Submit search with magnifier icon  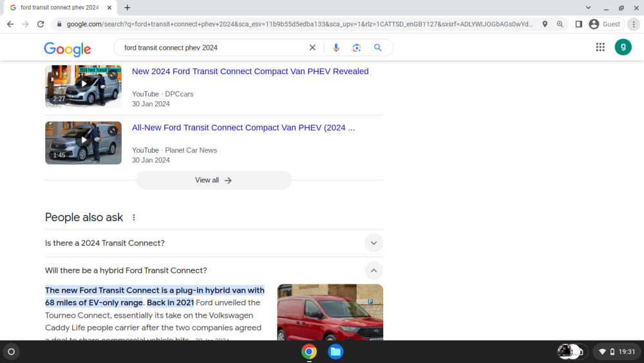378,48
